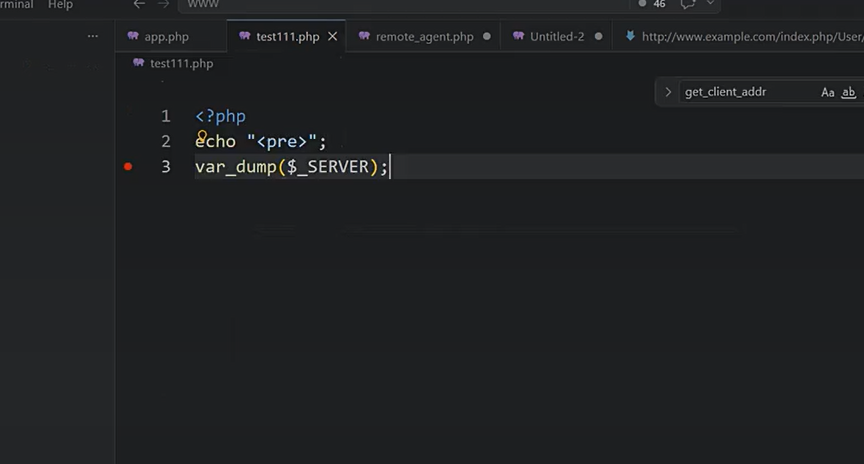Image resolution: width=864 pixels, height=464 pixels.
Task: Open the sidebar's three-dot more actions
Action: pyautogui.click(x=93, y=36)
